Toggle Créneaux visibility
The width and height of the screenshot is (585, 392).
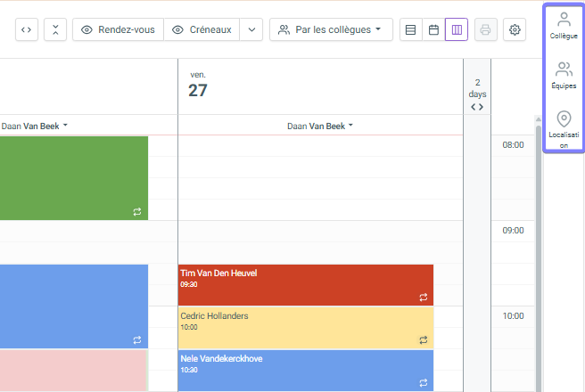click(x=202, y=29)
